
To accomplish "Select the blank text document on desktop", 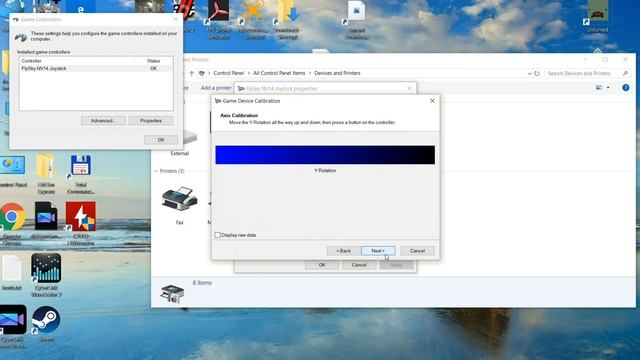I will (x=11, y=268).
